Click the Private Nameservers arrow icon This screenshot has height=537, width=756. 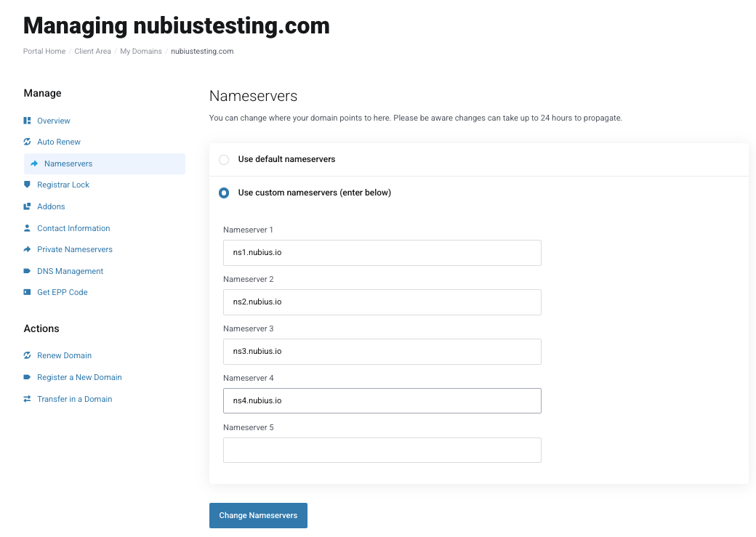[x=27, y=249]
